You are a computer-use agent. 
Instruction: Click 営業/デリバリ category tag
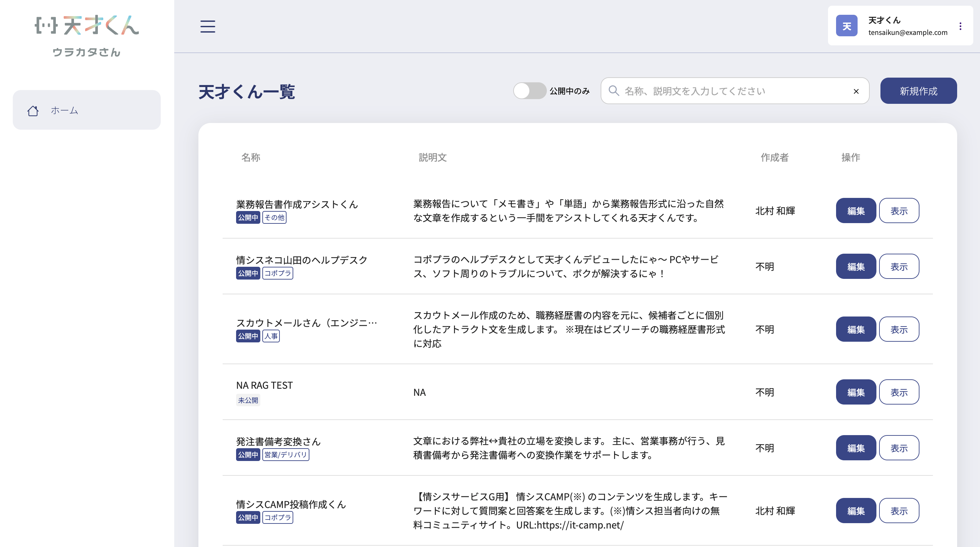(285, 455)
